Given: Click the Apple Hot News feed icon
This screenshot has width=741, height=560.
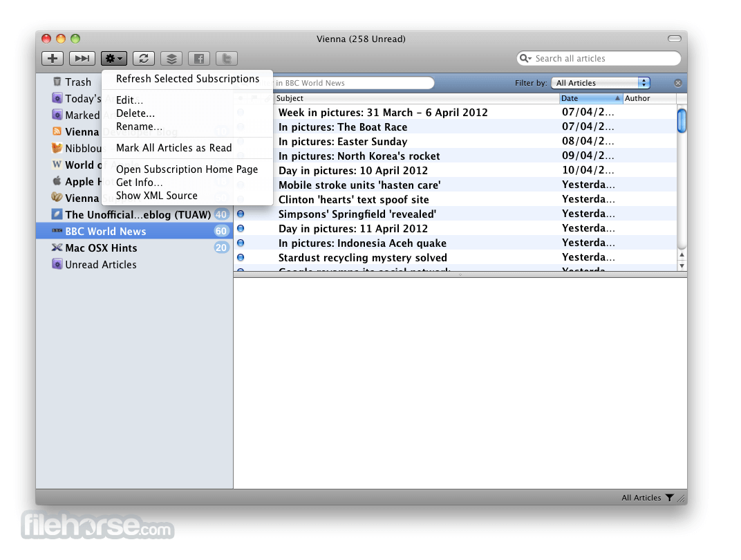Looking at the screenshot, I should click(x=57, y=181).
